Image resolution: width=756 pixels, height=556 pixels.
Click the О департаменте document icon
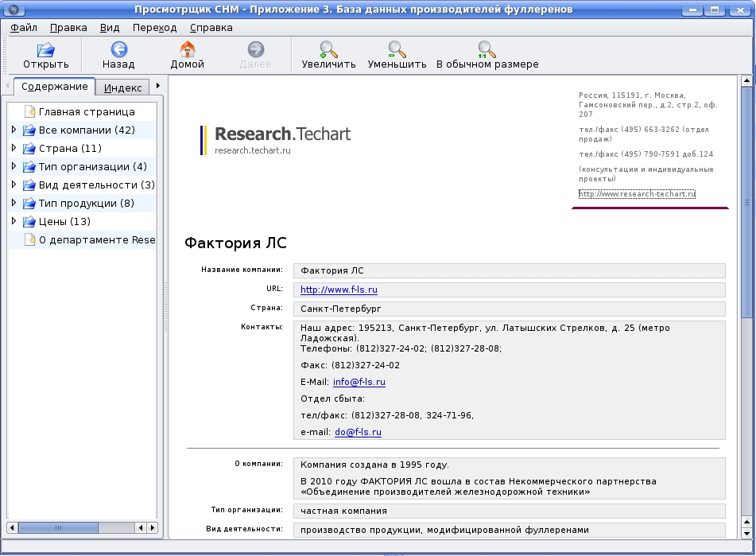pos(30,239)
